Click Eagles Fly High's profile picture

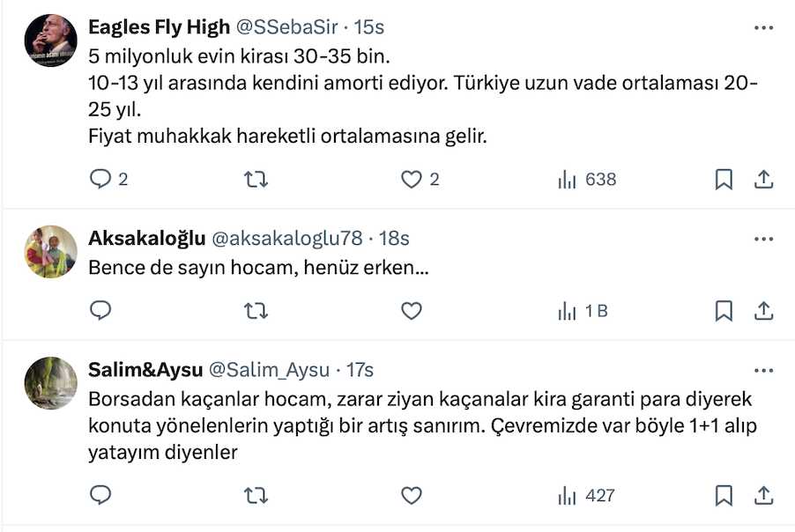coord(50,41)
